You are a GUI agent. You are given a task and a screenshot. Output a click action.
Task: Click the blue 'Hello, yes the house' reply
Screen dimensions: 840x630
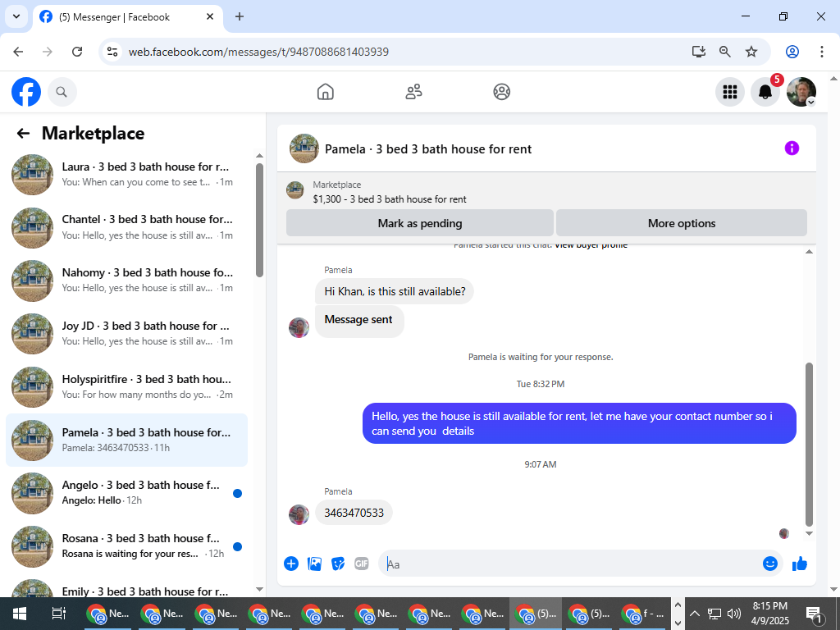579,423
